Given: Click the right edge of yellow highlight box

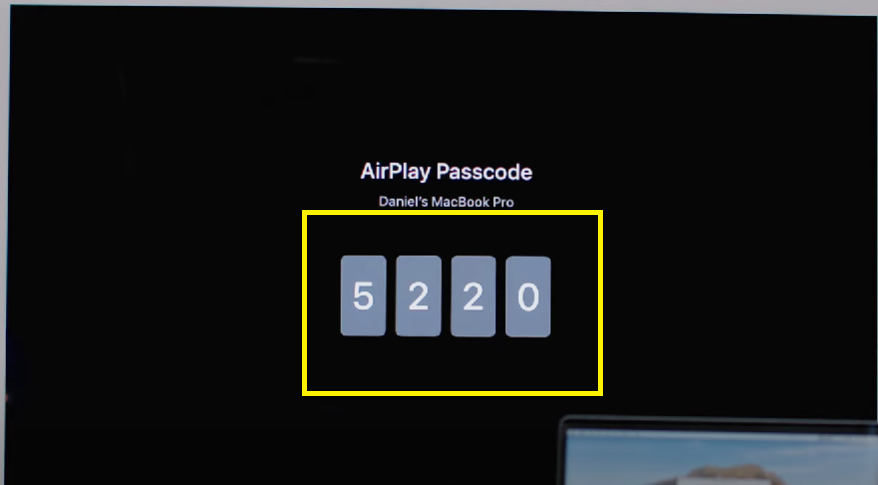Looking at the screenshot, I should pos(600,303).
